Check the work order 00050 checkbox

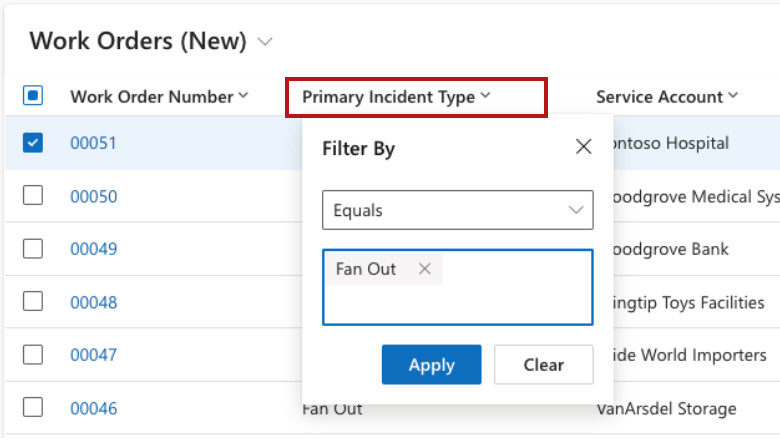tap(33, 196)
